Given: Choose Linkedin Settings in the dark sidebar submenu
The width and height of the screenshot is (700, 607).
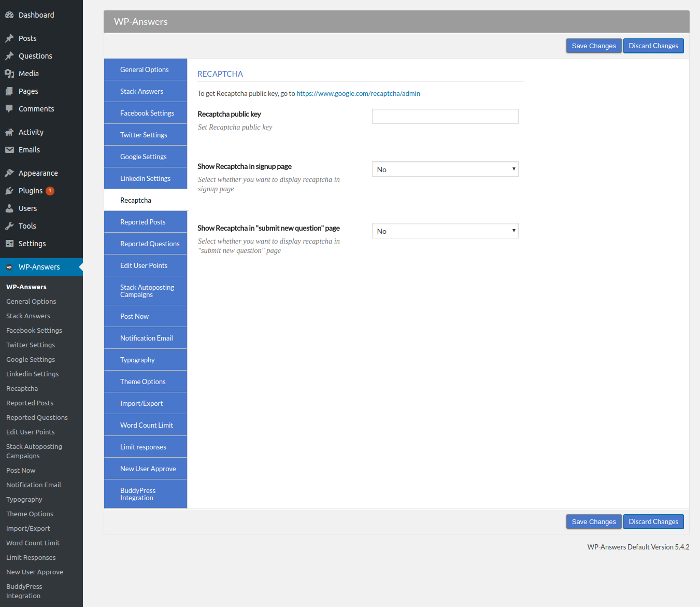Looking at the screenshot, I should 33,374.
